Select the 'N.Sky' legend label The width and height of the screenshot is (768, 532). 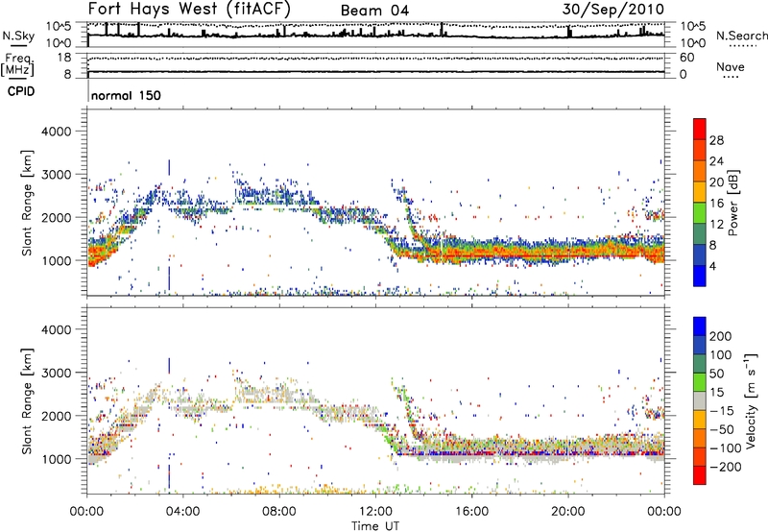(18, 36)
